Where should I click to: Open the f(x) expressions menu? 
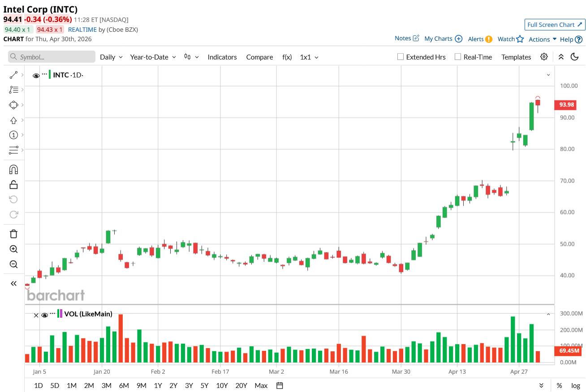coord(287,57)
